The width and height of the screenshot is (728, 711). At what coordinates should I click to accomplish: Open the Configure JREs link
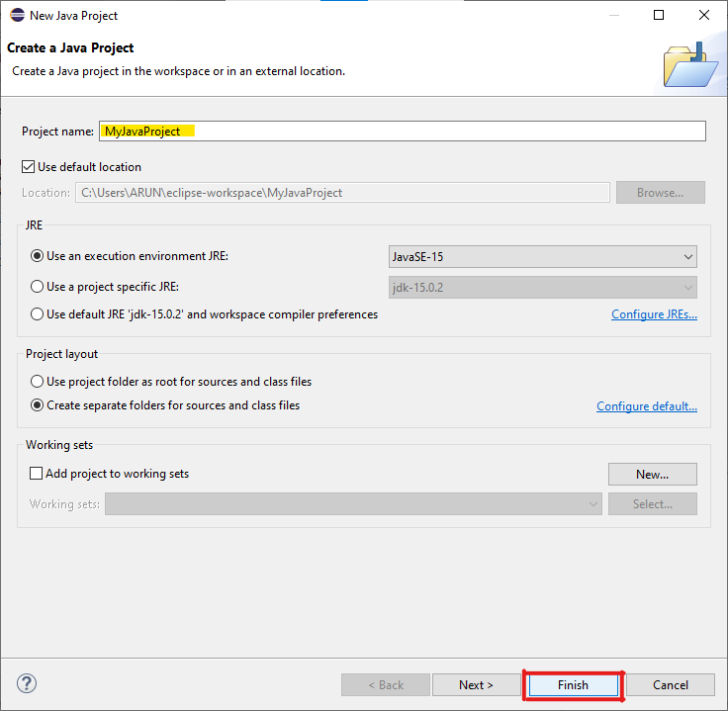pos(654,314)
